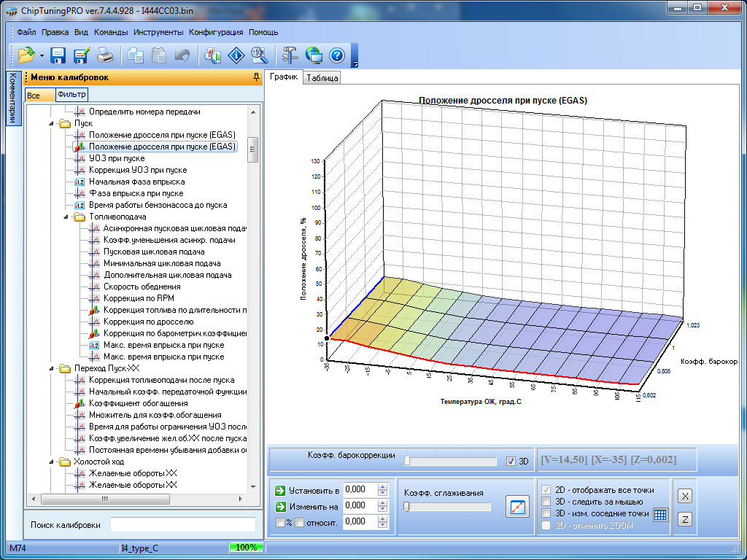Image resolution: width=747 pixels, height=560 pixels.
Task: Pin the Меню калибровок panel
Action: pos(255,77)
